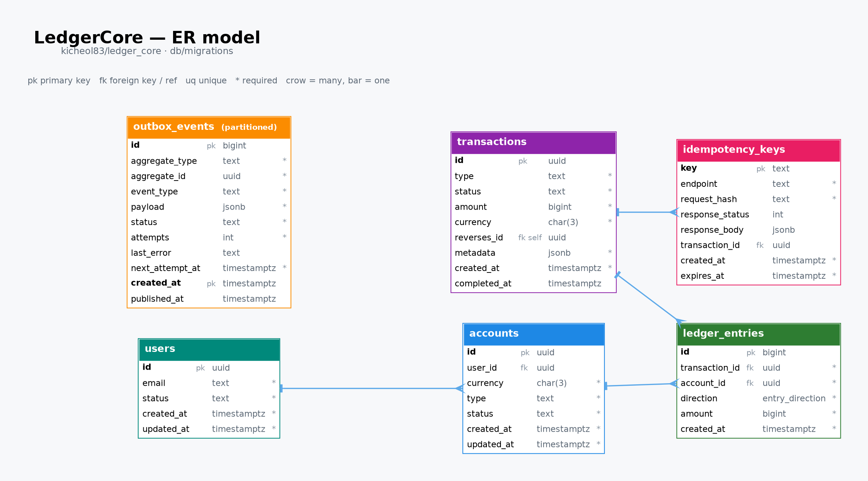Select the account_id row in ledger_entries

click(x=758, y=383)
